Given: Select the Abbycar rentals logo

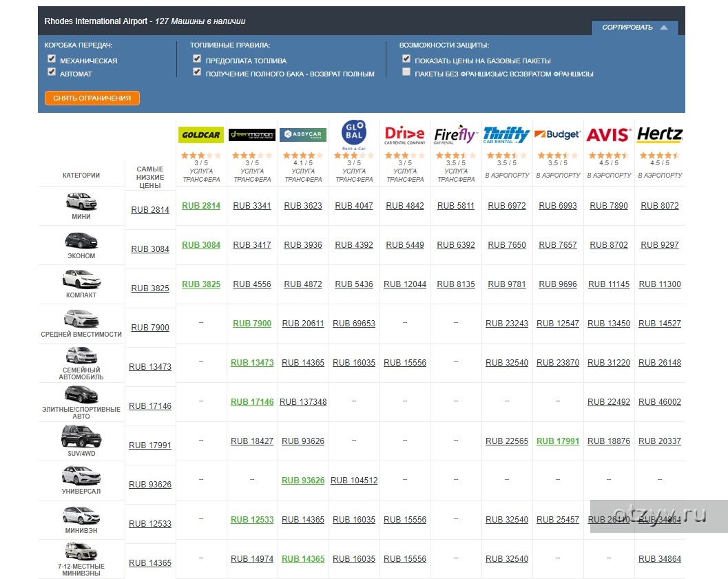Looking at the screenshot, I should click(303, 134).
